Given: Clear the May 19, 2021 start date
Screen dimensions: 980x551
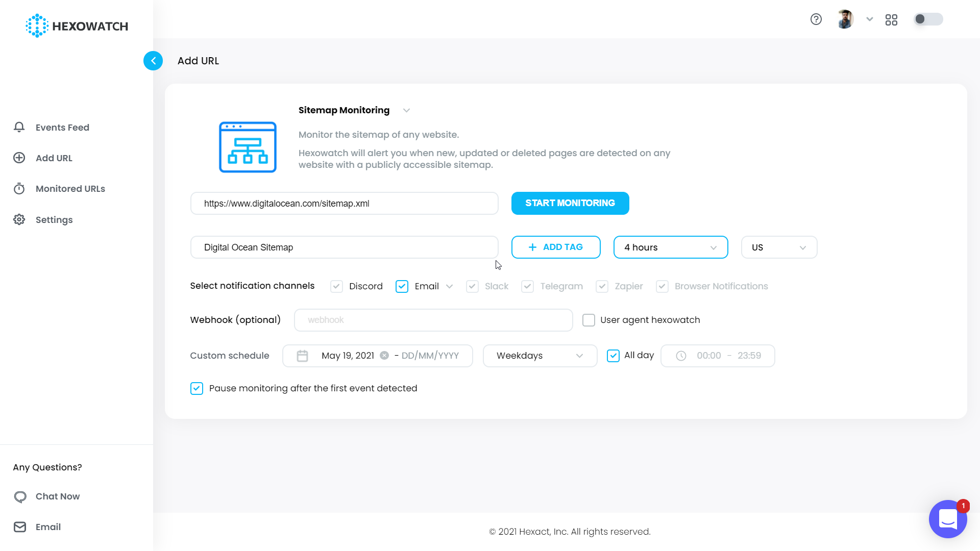Looking at the screenshot, I should [x=384, y=356].
